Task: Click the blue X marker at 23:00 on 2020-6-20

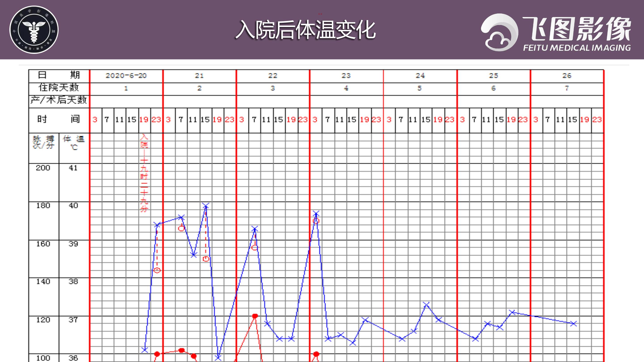Action: [x=157, y=225]
